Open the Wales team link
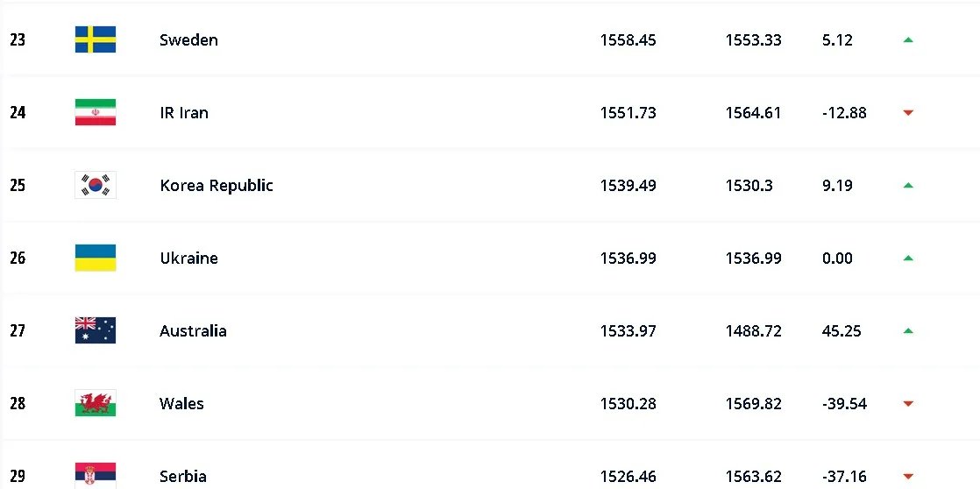980x489 pixels. pyautogui.click(x=181, y=403)
